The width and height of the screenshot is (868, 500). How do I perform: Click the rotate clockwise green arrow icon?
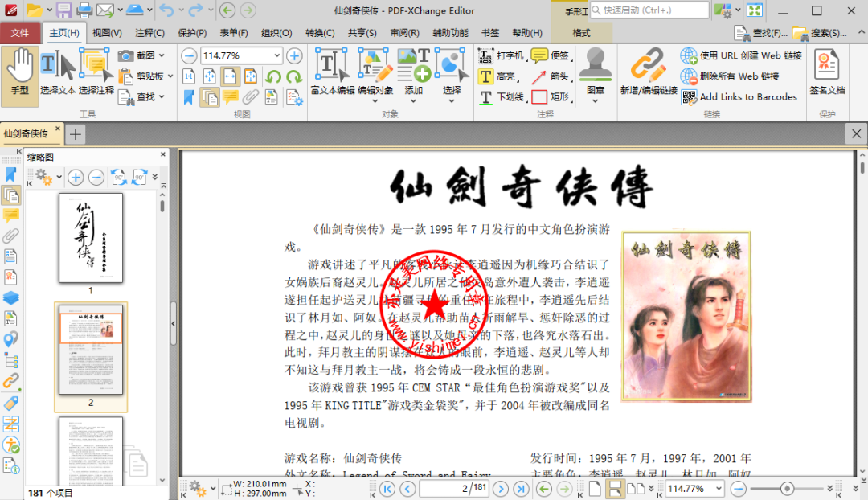click(294, 76)
